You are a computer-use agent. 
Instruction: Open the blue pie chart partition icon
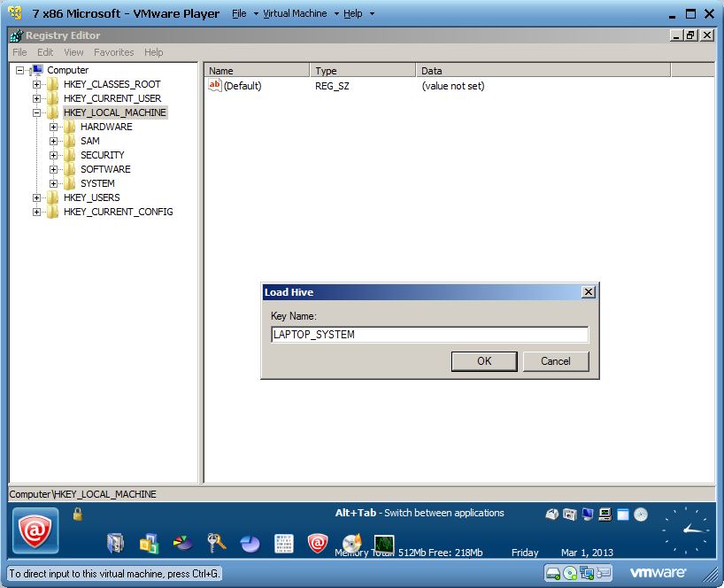250,544
